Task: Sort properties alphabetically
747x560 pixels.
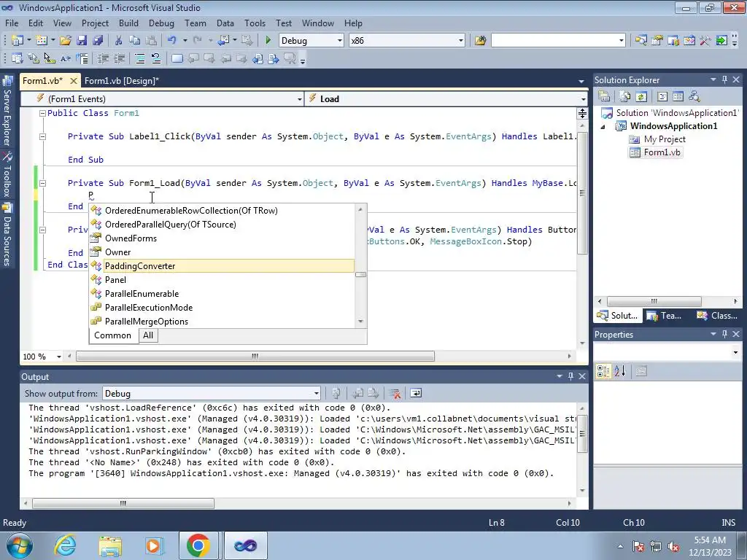Action: 620,371
